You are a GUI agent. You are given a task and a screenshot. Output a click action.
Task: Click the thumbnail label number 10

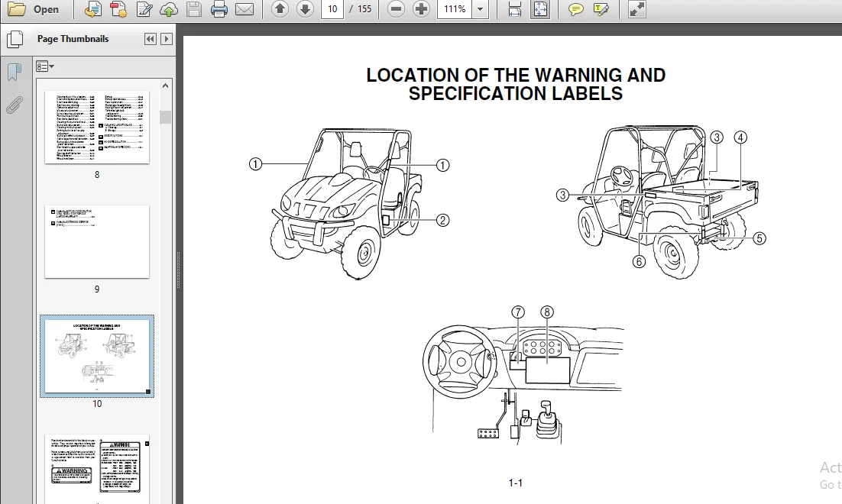point(97,404)
